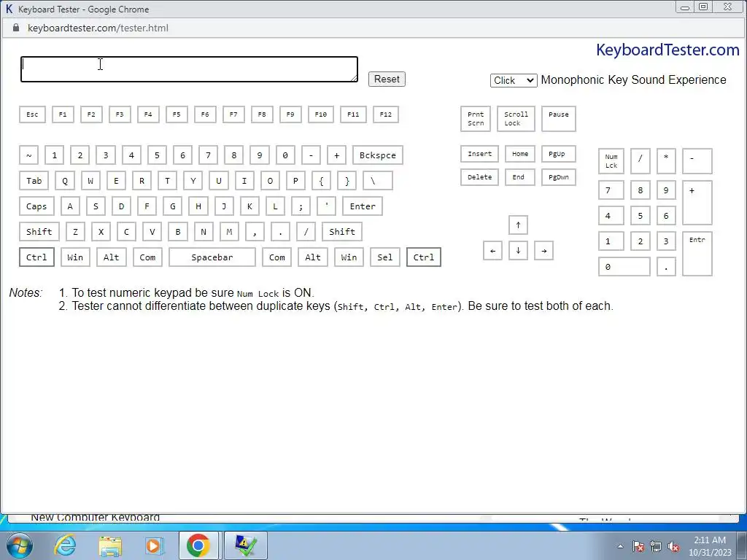Click the Caps key

[36, 206]
